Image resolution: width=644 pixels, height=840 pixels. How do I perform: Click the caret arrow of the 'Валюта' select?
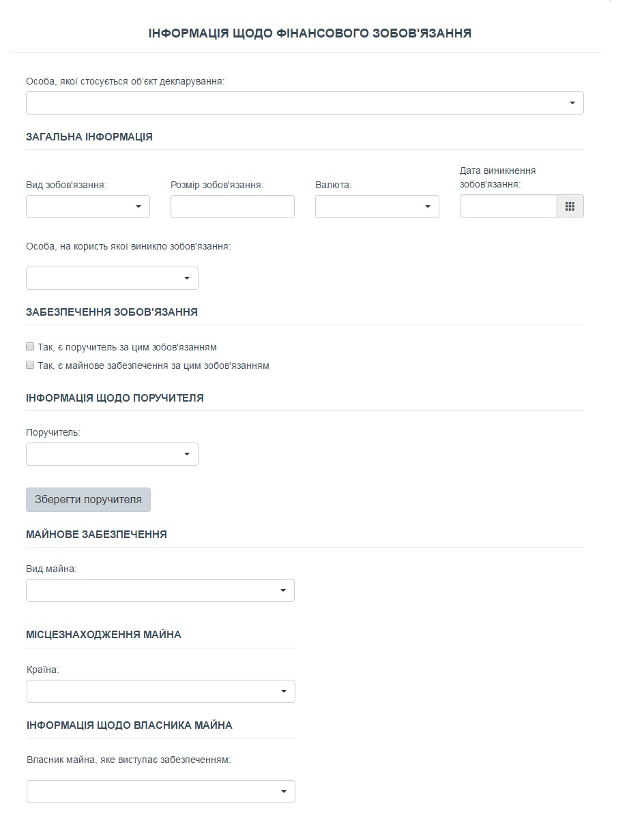tap(428, 207)
